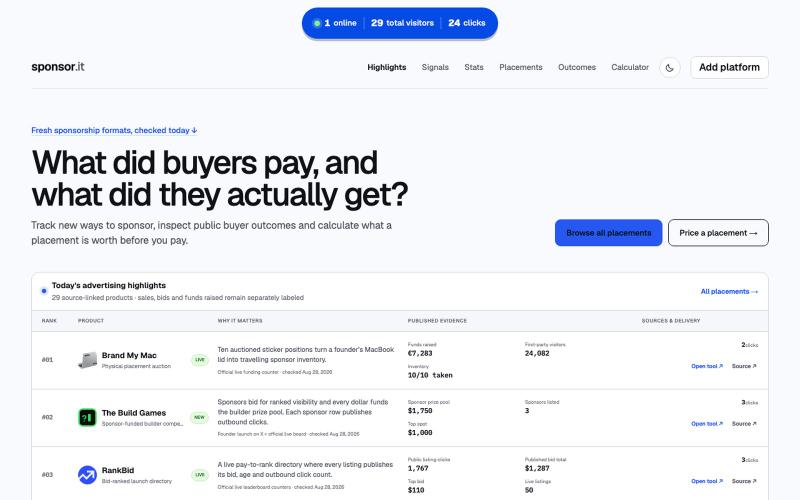Click The Build Games product name
The image size is (800, 500).
[134, 413]
